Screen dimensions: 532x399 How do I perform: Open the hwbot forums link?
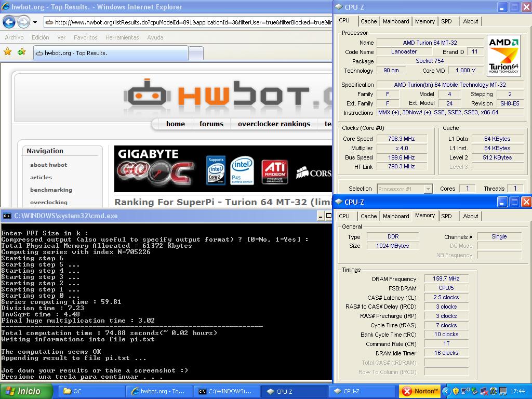(x=211, y=124)
